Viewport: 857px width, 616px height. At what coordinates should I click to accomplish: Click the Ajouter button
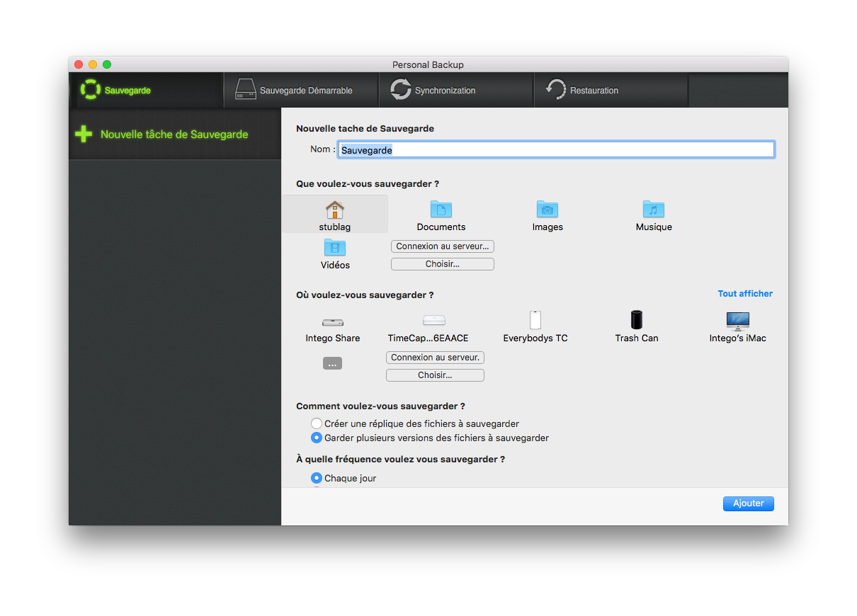tap(749, 503)
